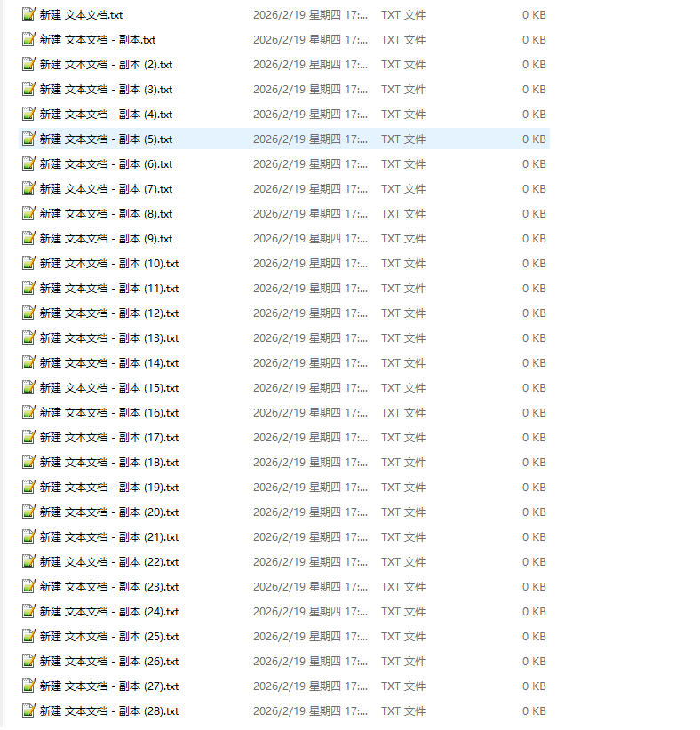Select file name 副本 (11).txt
700x730 pixels.
109,289
